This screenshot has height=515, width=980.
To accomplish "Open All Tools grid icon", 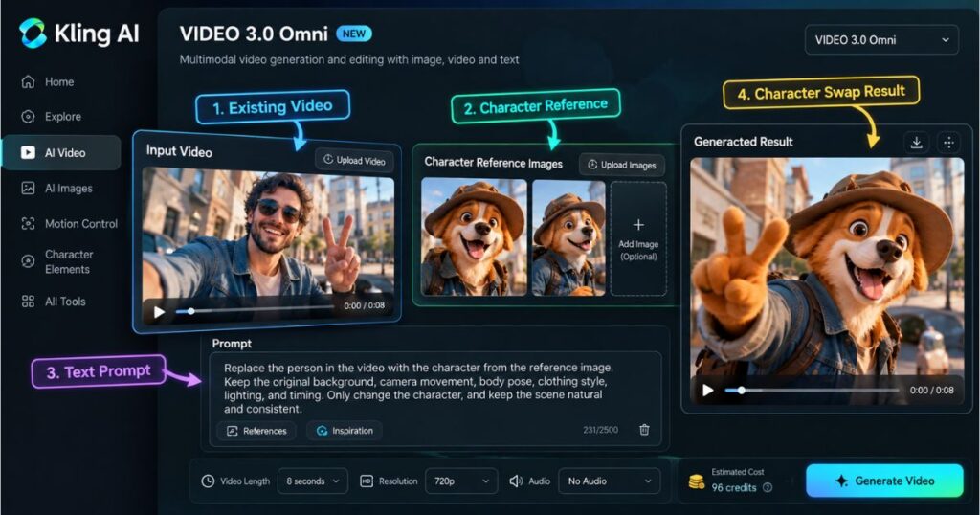I will point(28,302).
